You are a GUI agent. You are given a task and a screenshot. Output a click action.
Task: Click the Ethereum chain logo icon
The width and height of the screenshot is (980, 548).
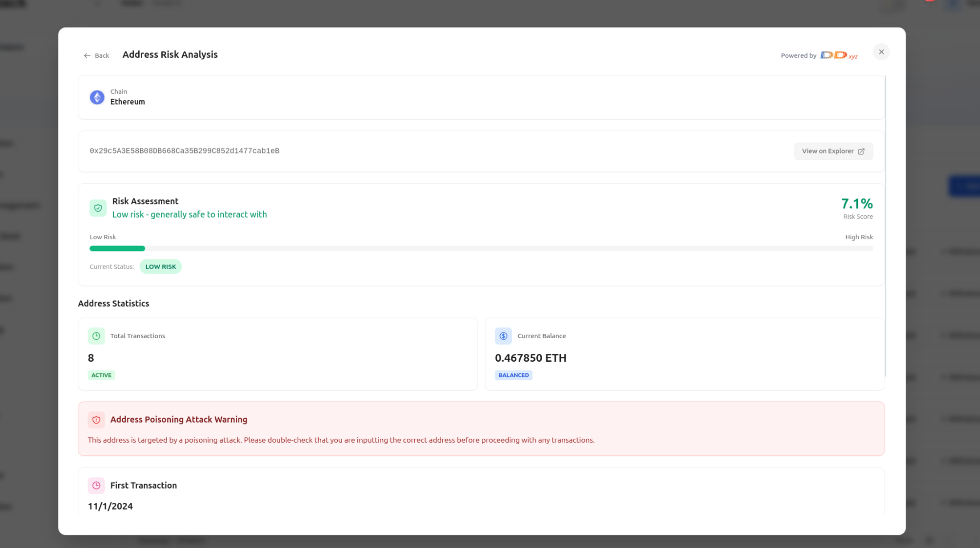point(97,97)
